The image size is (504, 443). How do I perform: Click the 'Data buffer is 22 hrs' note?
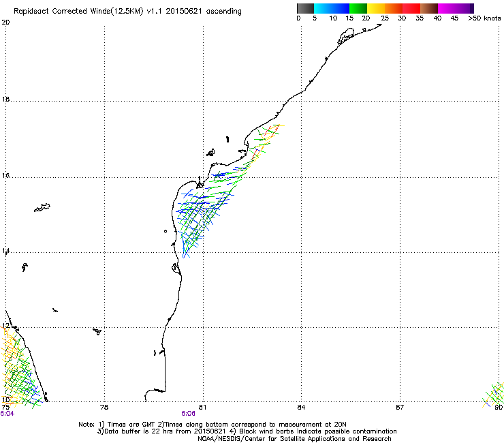247,431
